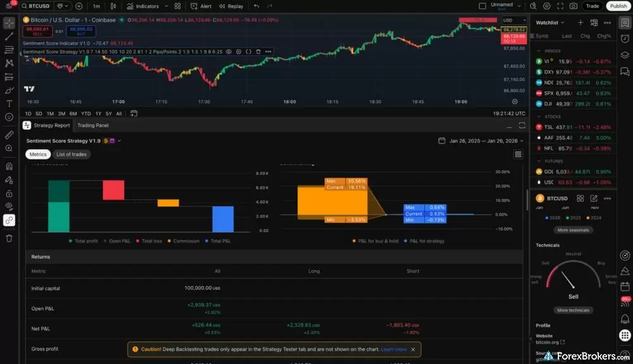
Task: Expand the Indicators dropdown arrow
Action: click(166, 6)
